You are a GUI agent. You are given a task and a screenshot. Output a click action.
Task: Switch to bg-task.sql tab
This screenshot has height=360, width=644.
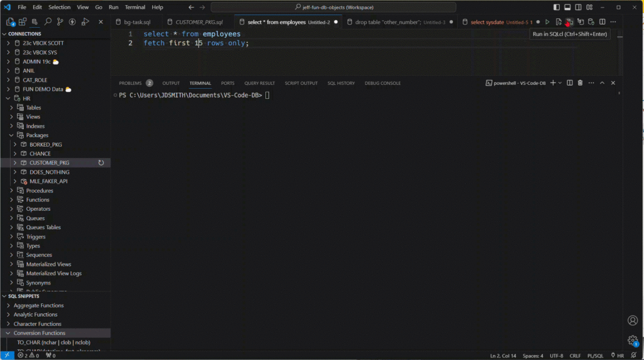137,22
